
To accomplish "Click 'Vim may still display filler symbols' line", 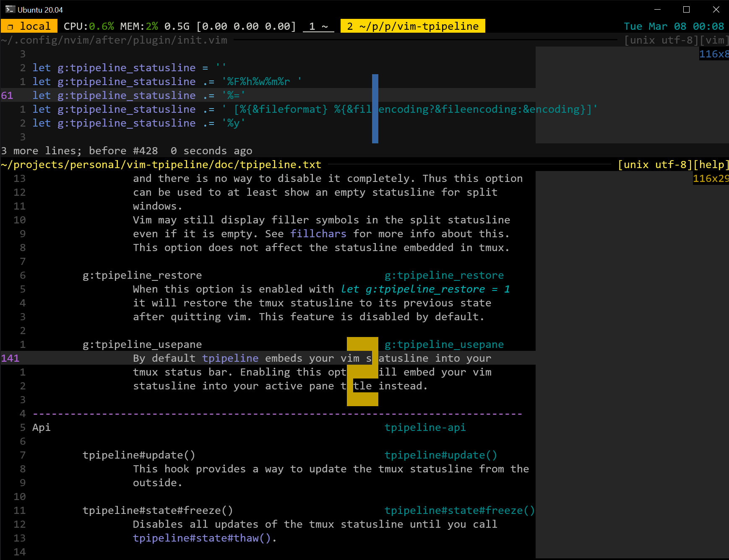I will (322, 220).
